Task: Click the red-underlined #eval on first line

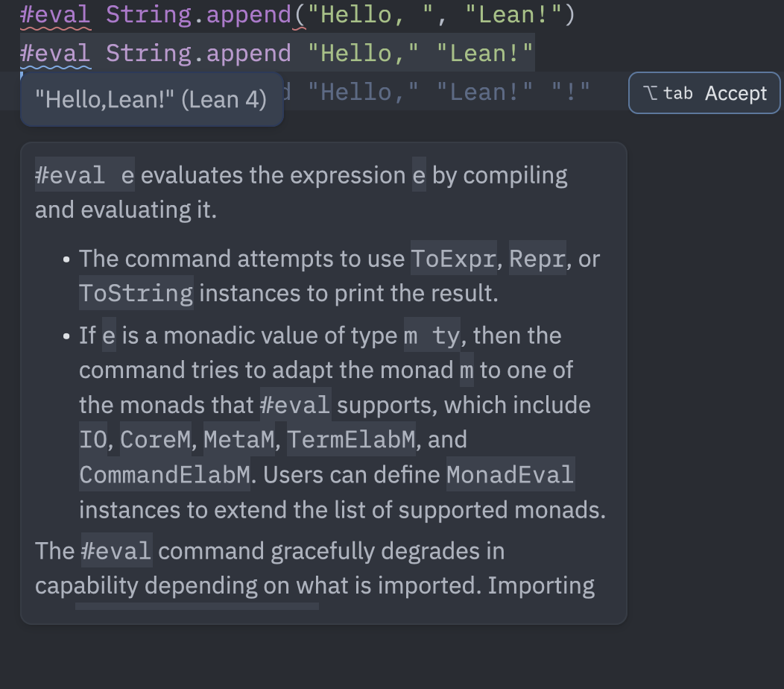Action: point(55,15)
